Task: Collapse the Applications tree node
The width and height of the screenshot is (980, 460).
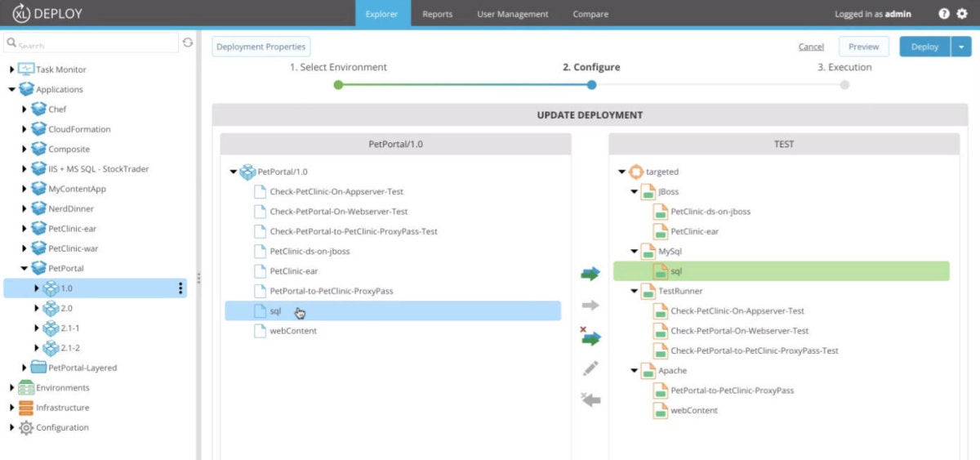Action: coord(11,89)
